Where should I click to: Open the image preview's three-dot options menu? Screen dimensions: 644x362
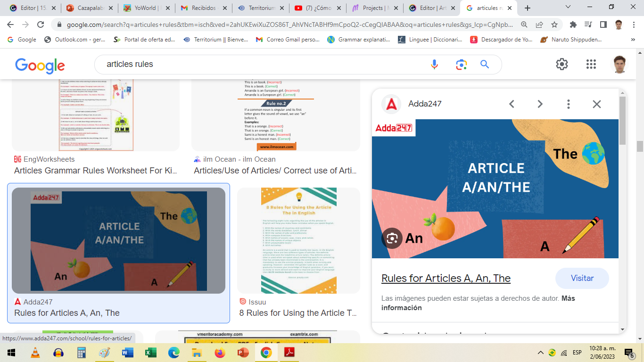click(568, 104)
